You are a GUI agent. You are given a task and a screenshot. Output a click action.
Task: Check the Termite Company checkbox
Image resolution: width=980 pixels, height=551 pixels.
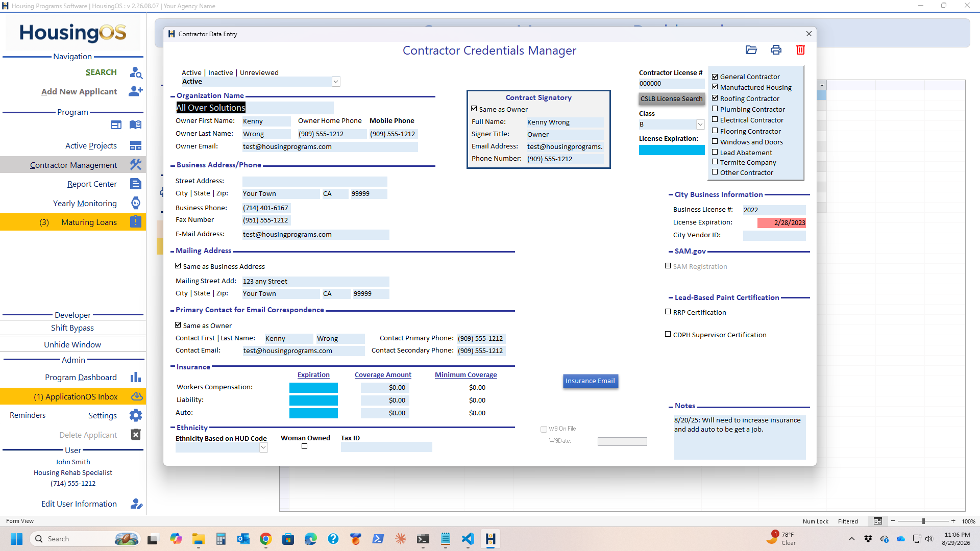(x=715, y=162)
